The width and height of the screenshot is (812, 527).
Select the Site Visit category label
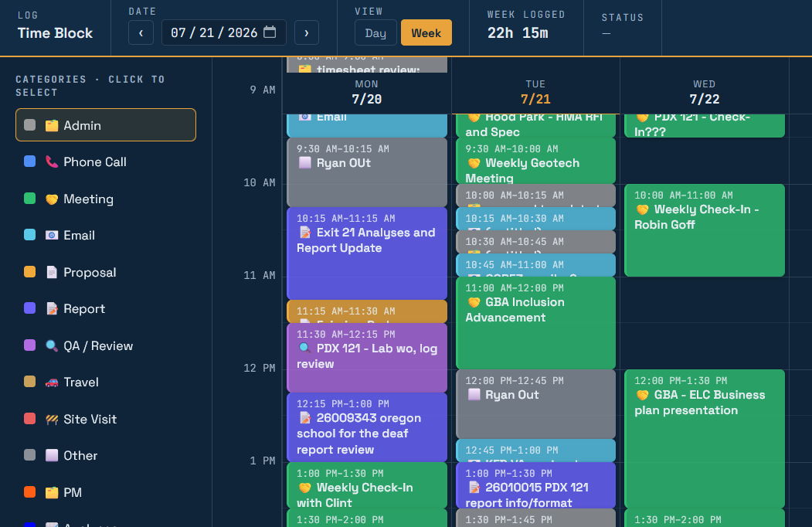[90, 420]
